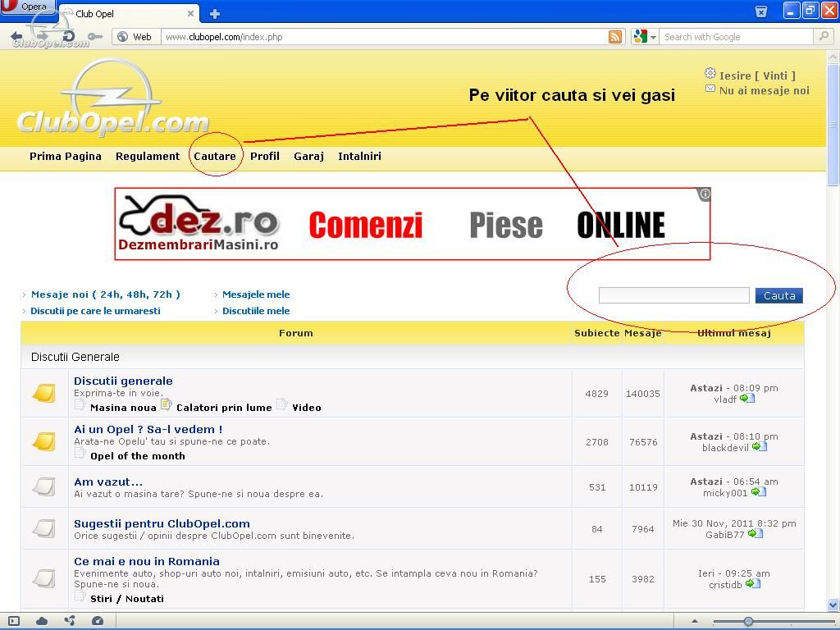Open the Ai un Opel ? Sa-l vedem ! forum

coord(148,429)
